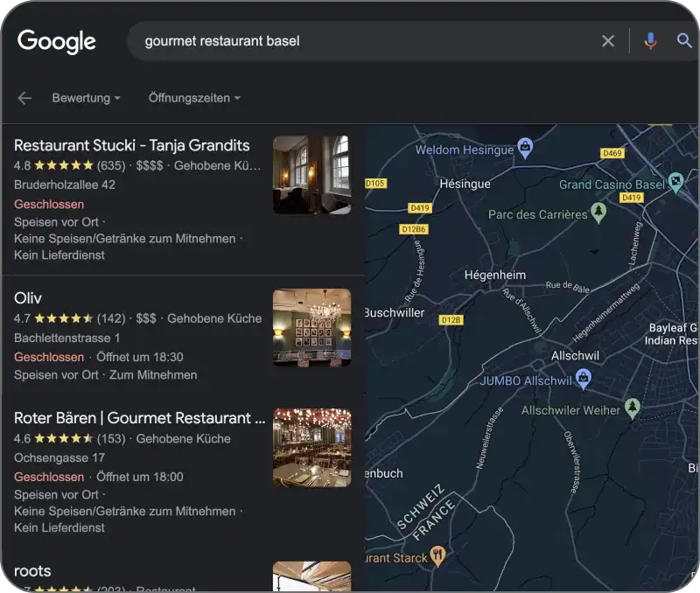
Task: Click the Google logo
Action: [56, 41]
